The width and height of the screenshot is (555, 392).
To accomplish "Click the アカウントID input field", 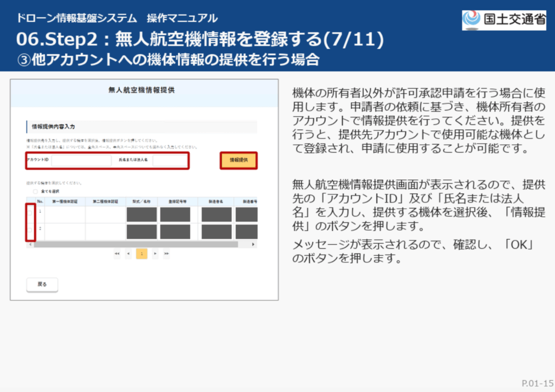I will pos(81,161).
